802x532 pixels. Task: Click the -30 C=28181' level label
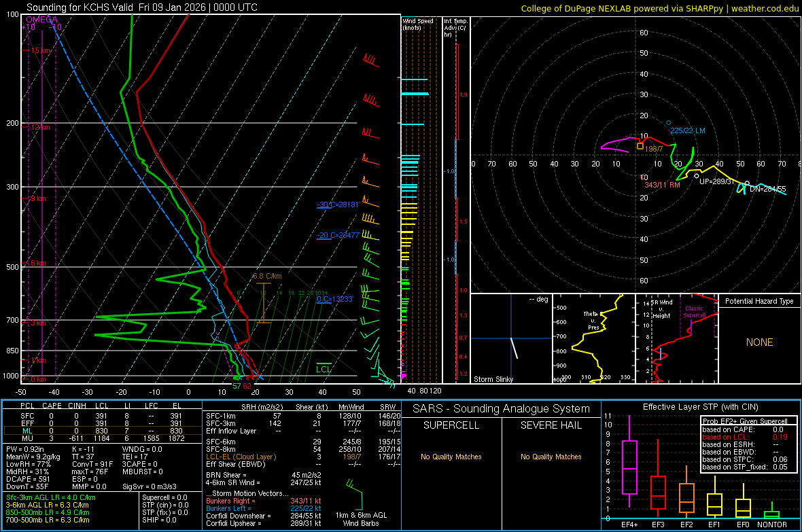tap(338, 205)
